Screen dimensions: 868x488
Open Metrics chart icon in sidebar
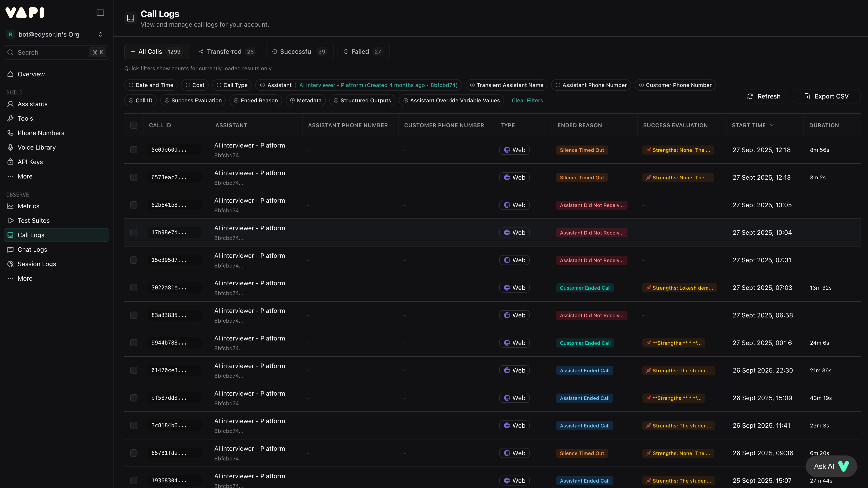coord(10,206)
